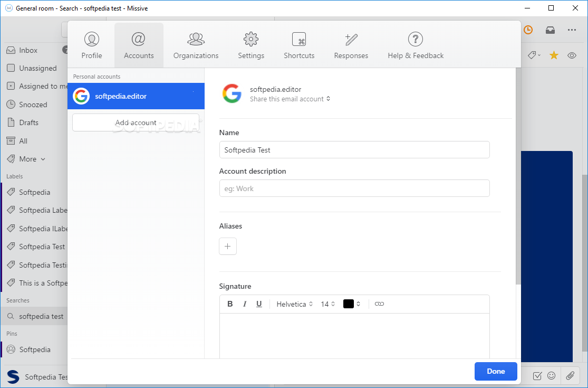Open the Inbox mailbox
The image size is (588, 388).
[34, 50]
